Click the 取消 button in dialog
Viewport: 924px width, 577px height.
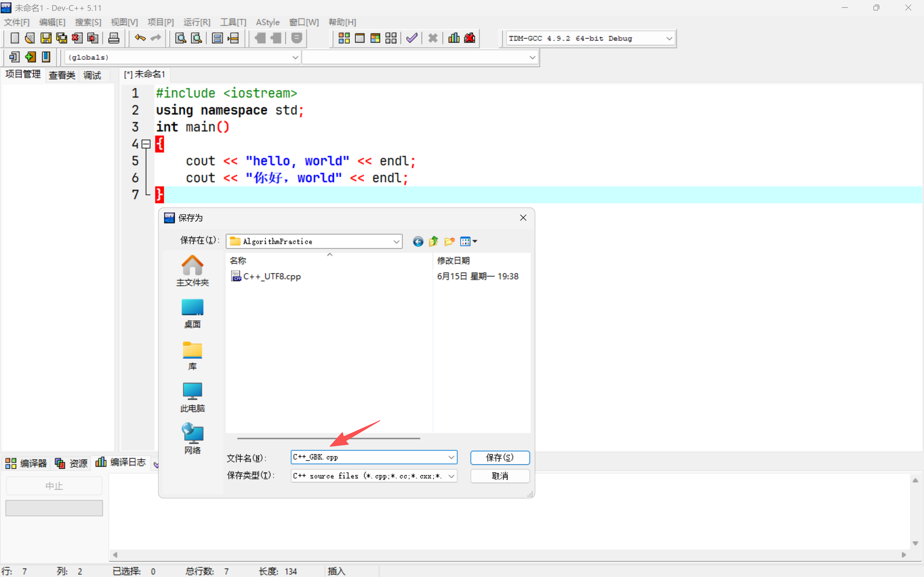point(499,476)
